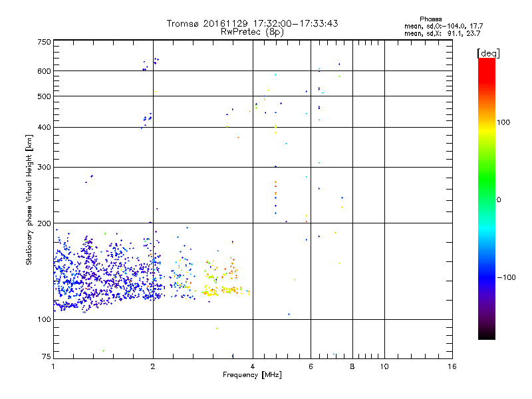
Task: Click the height axis '100' label
Action: [44, 319]
